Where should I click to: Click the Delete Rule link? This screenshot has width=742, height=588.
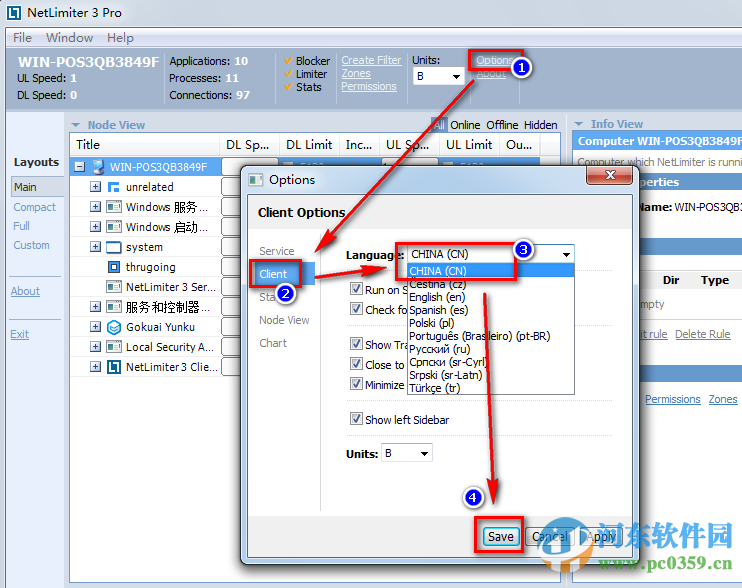click(702, 334)
